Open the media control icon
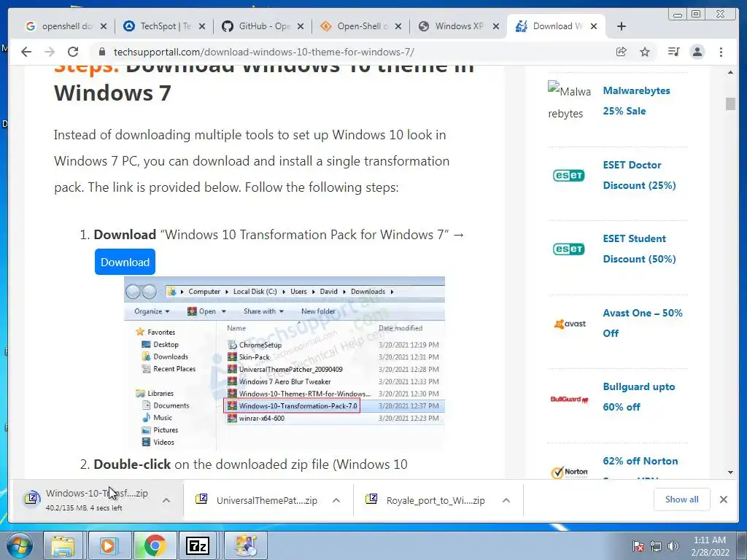The height and width of the screenshot is (560, 747). tap(673, 52)
